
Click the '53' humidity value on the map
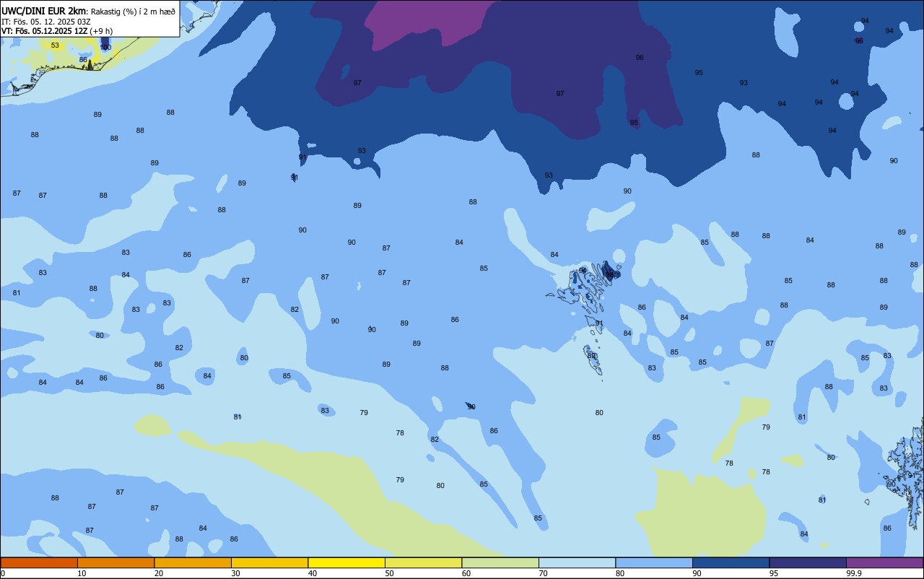point(55,45)
